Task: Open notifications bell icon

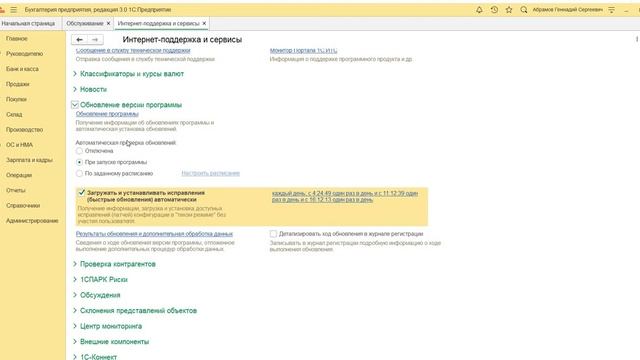Action: point(479,9)
